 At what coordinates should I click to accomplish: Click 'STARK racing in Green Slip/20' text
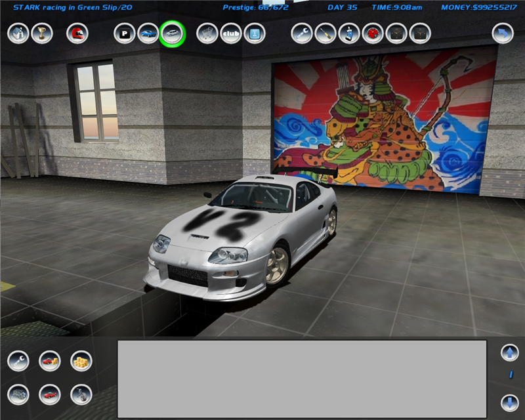[73, 7]
